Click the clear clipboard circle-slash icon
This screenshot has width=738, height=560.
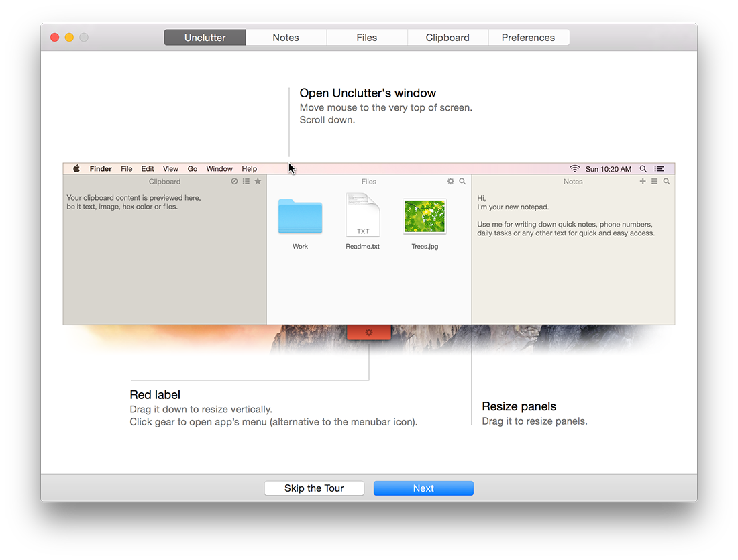tap(234, 181)
